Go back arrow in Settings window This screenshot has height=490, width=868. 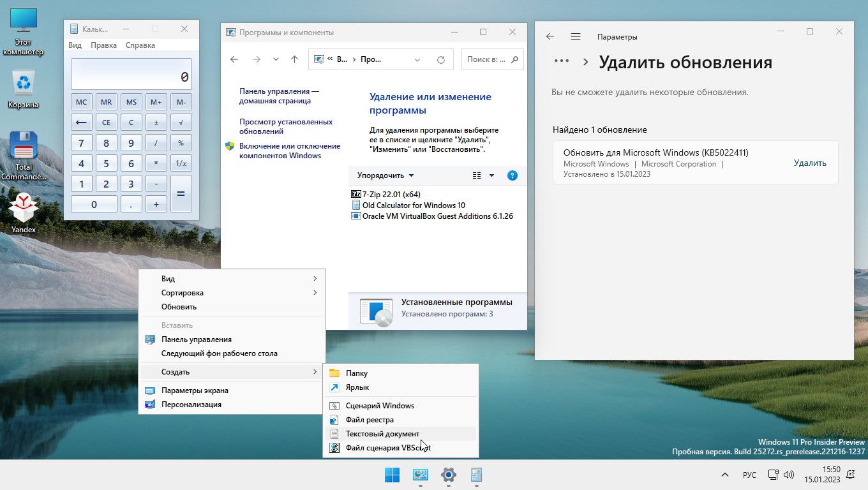[550, 36]
